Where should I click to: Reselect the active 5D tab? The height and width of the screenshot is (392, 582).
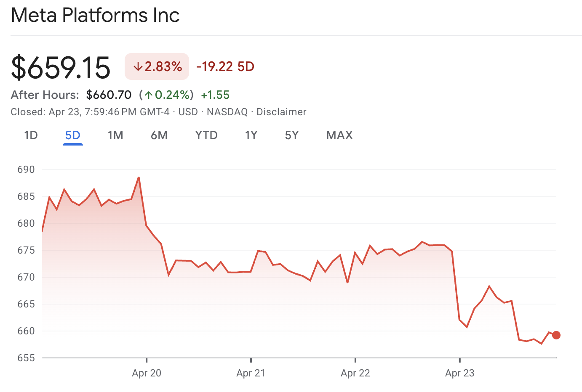[72, 135]
